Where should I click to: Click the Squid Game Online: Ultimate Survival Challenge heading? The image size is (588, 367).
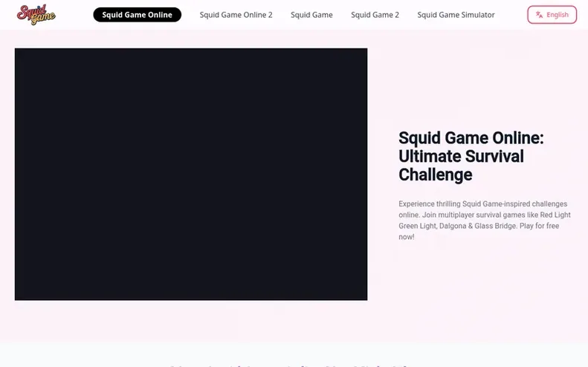coord(471,156)
